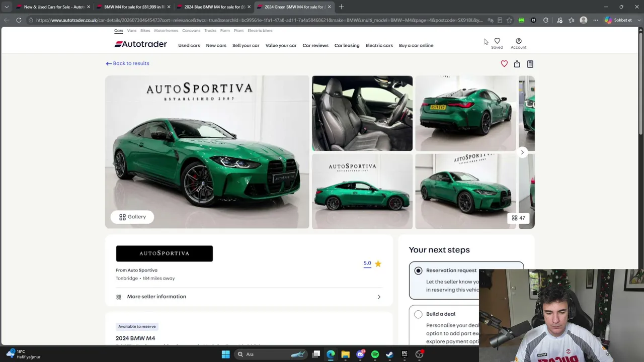
Task: Select the Build a deal option
Action: point(418,314)
